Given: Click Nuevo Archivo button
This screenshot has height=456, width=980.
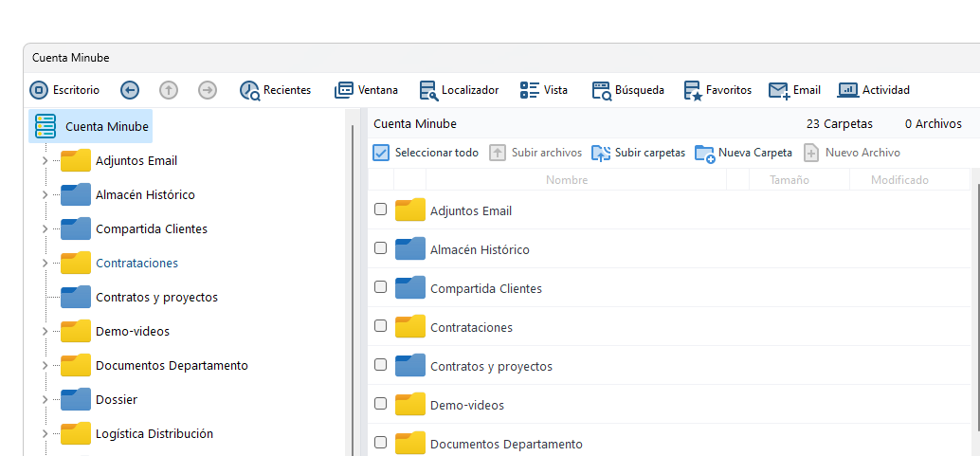Looking at the screenshot, I should 852,153.
